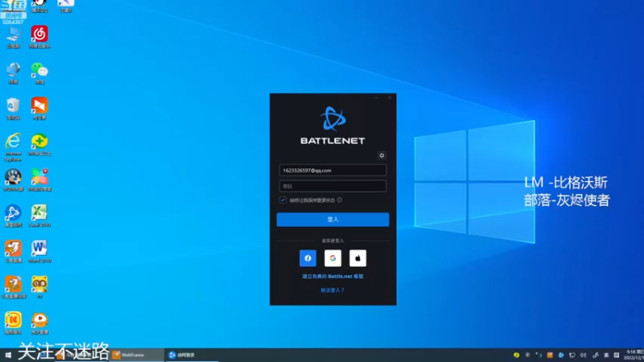
Task: Switch to Battle.net login taskbar button
Action: point(192,355)
